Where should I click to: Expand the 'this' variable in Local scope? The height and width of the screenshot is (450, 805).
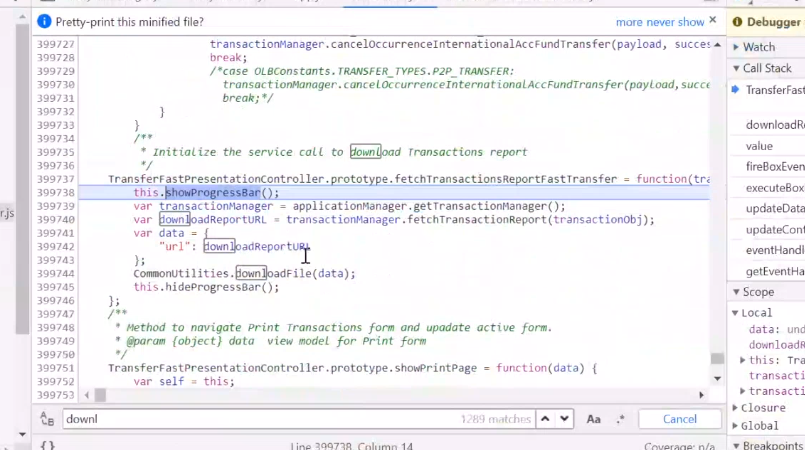click(743, 360)
